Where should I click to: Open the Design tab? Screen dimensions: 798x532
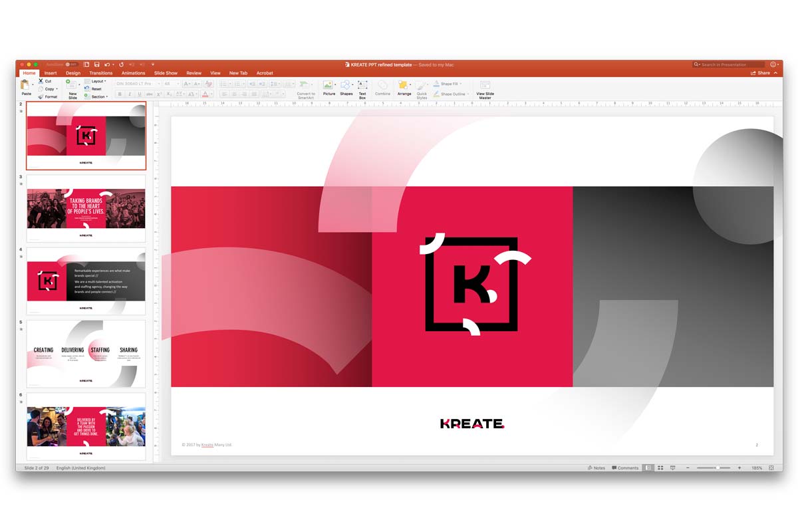73,73
